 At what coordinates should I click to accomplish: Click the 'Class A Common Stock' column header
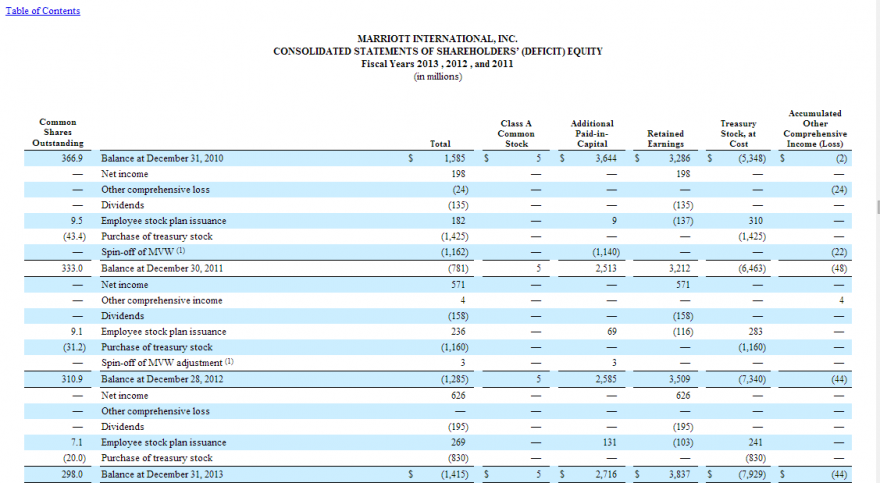[x=516, y=134]
